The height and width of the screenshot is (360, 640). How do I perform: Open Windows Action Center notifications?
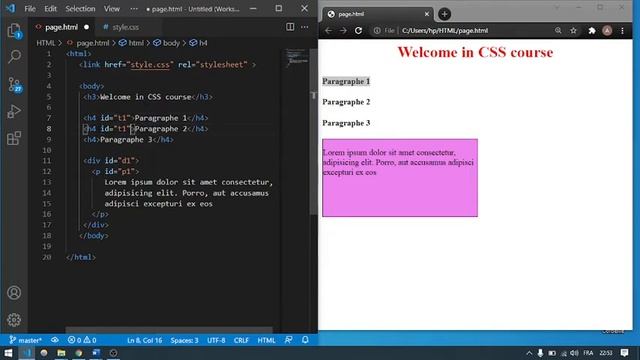point(624,353)
